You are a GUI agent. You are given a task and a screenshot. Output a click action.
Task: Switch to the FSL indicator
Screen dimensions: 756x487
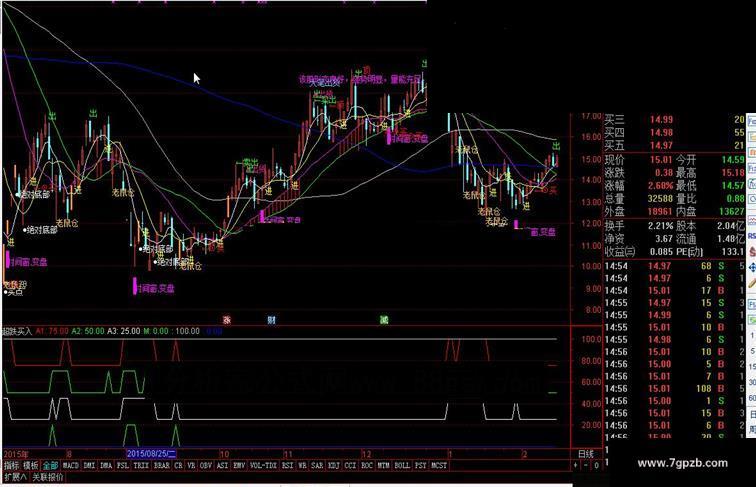click(x=123, y=466)
